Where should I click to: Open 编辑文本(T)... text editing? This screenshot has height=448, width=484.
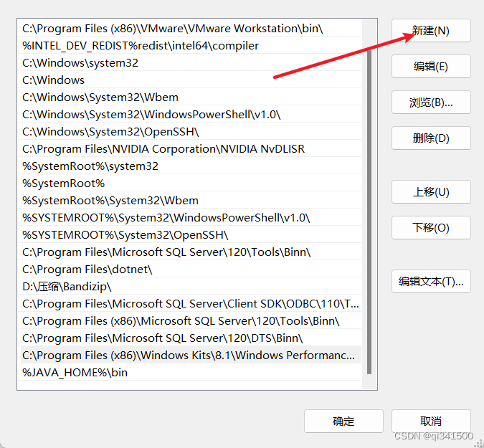431,282
